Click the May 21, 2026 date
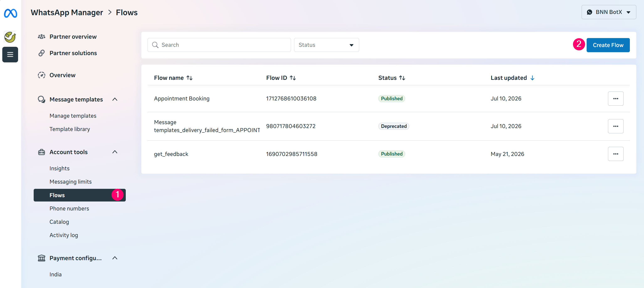The width and height of the screenshot is (644, 288). (x=507, y=154)
